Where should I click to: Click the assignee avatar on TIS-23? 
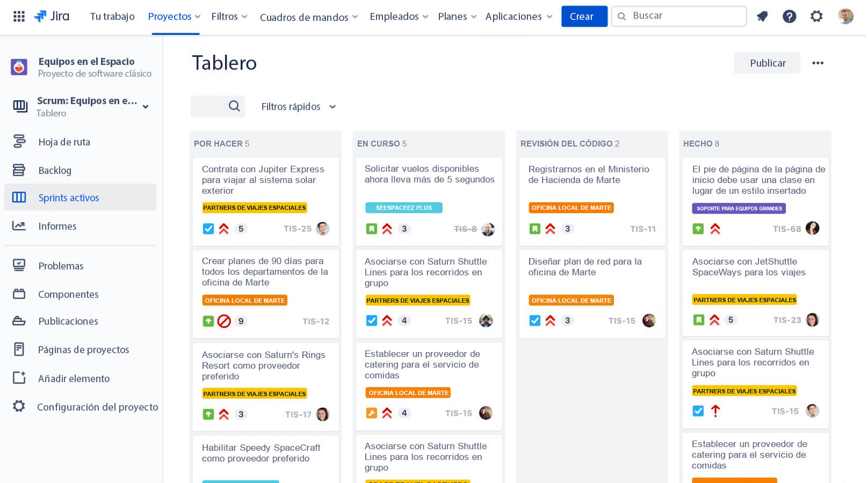click(x=813, y=320)
